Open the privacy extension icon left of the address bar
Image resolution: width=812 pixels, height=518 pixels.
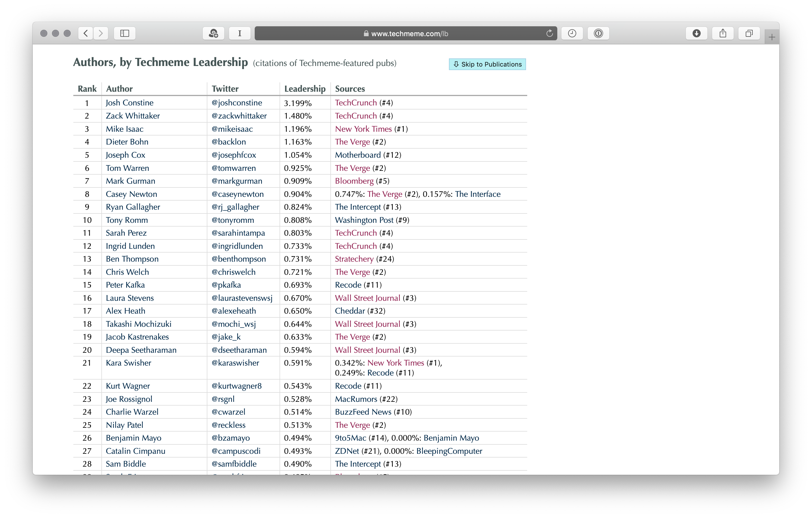coord(214,33)
